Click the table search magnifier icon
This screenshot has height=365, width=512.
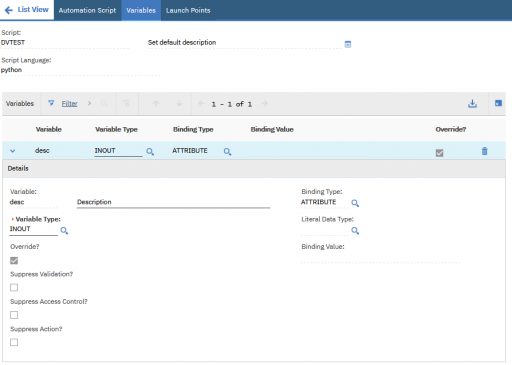[104, 103]
